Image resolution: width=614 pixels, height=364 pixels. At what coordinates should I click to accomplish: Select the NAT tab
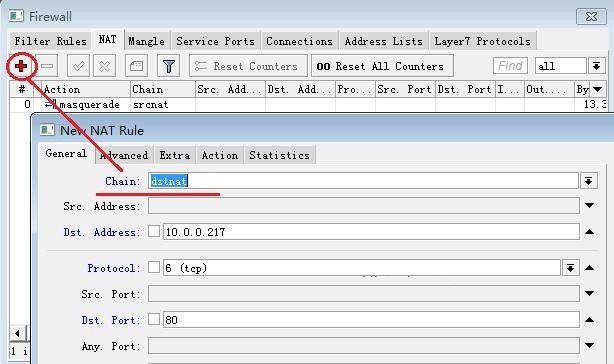[108, 40]
